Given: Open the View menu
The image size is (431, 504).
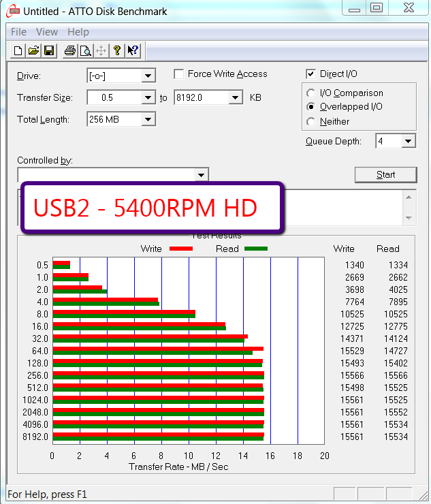Looking at the screenshot, I should [47, 32].
